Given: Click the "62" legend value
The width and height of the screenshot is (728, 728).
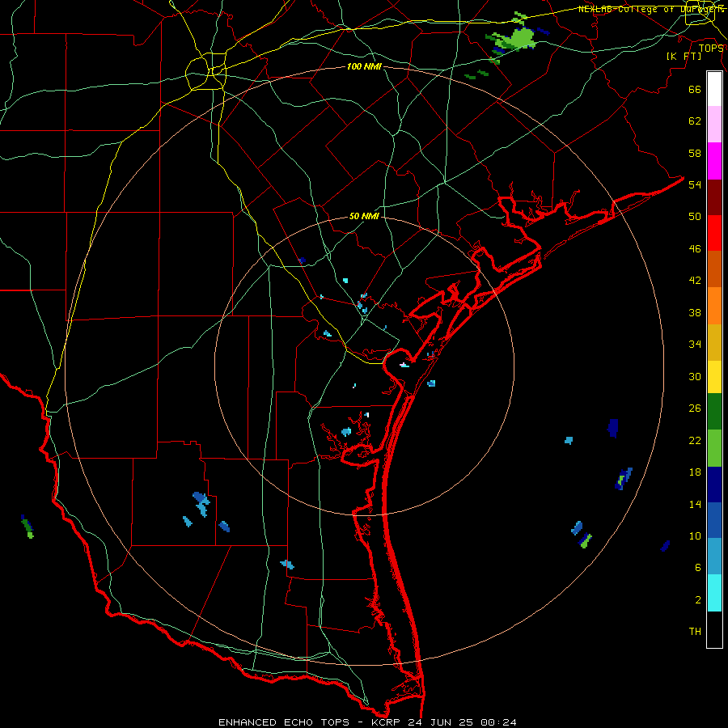Looking at the screenshot, I should [695, 121].
